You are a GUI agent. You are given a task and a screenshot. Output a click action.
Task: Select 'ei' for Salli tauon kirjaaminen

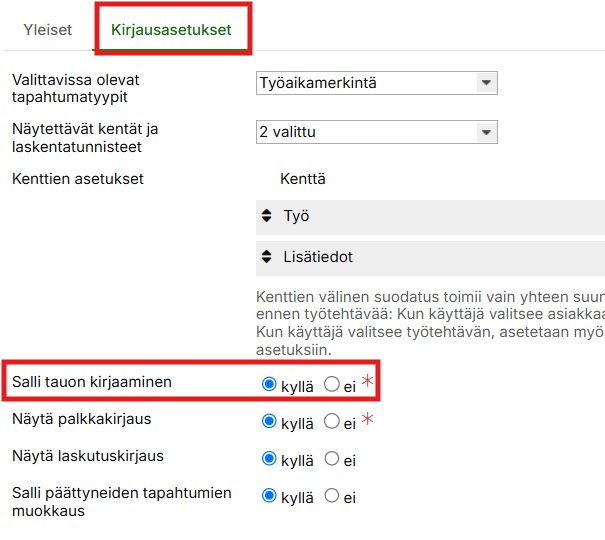332,384
